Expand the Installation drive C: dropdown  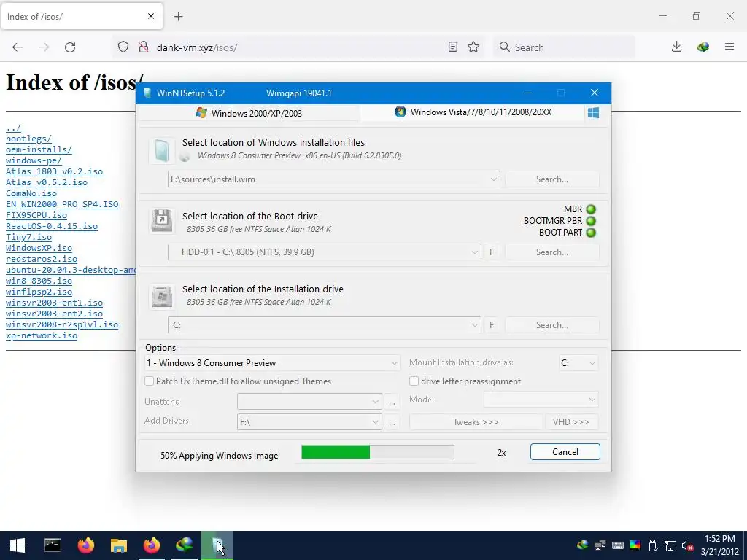474,324
